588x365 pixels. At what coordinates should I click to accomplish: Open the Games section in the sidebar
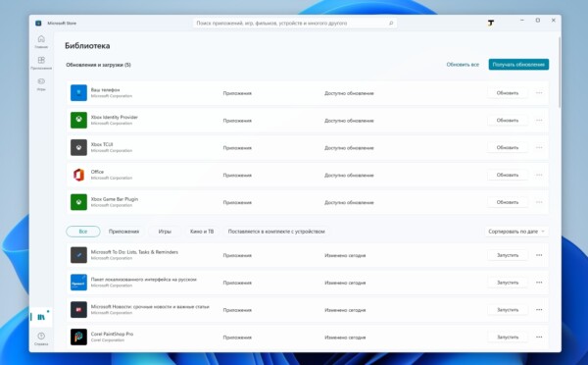[x=41, y=84]
